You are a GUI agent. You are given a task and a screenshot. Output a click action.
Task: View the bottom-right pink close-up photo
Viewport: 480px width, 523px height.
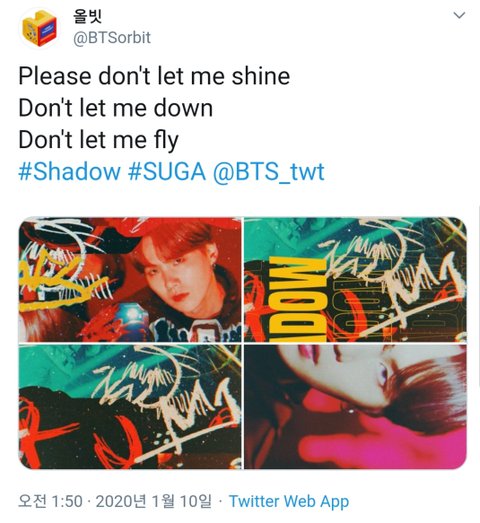355,407
